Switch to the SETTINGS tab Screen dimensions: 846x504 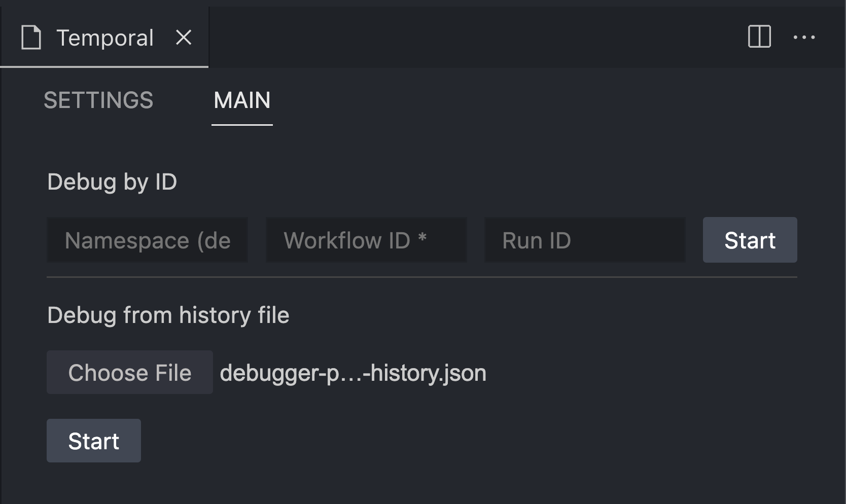(98, 100)
